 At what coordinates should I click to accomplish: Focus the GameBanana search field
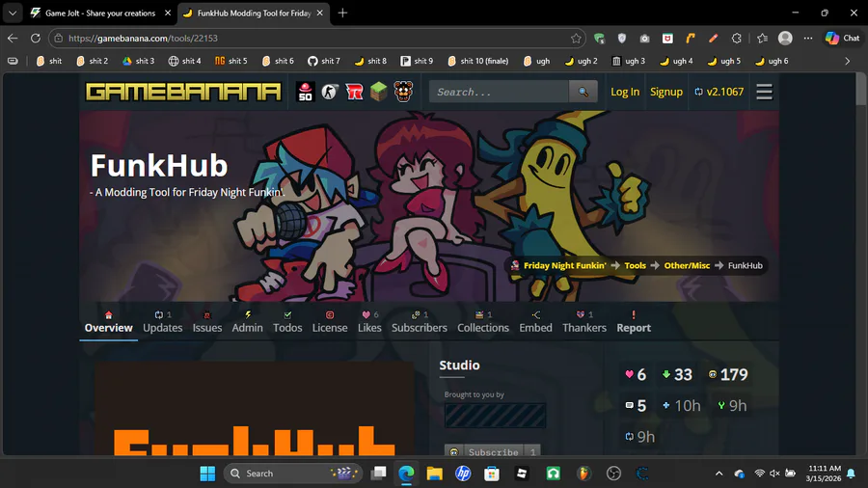(499, 92)
